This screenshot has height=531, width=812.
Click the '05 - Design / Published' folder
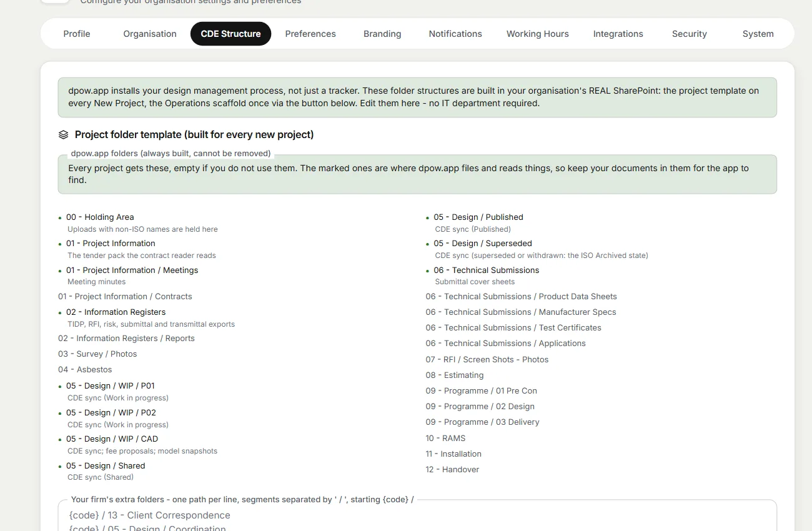point(478,217)
